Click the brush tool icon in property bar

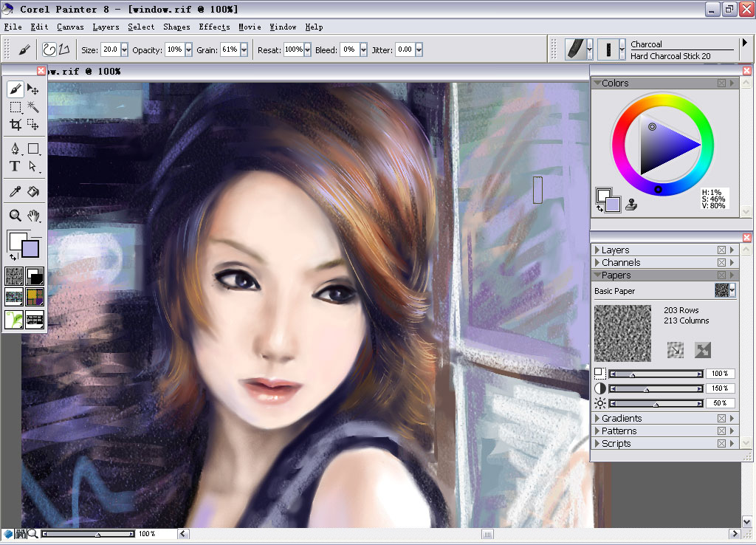coord(24,49)
